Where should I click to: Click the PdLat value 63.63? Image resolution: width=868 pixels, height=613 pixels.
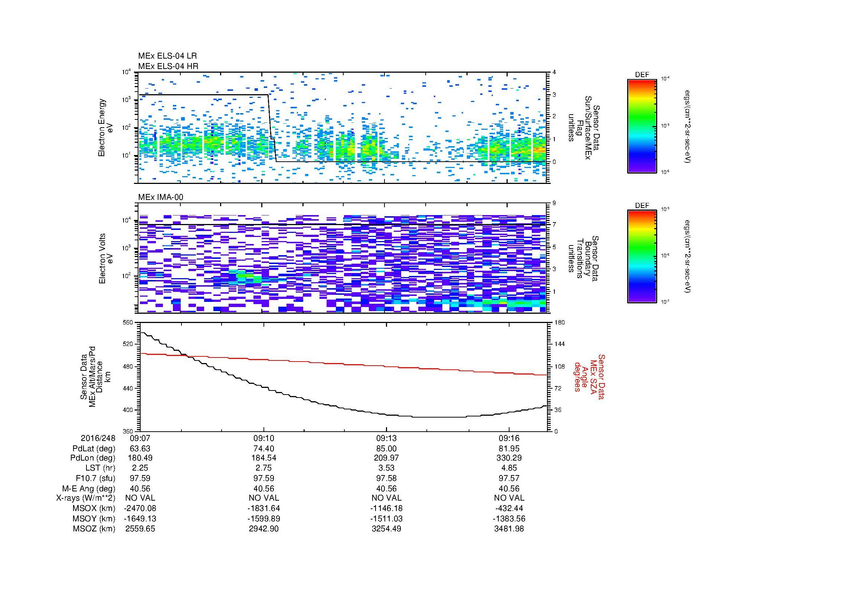140,449
